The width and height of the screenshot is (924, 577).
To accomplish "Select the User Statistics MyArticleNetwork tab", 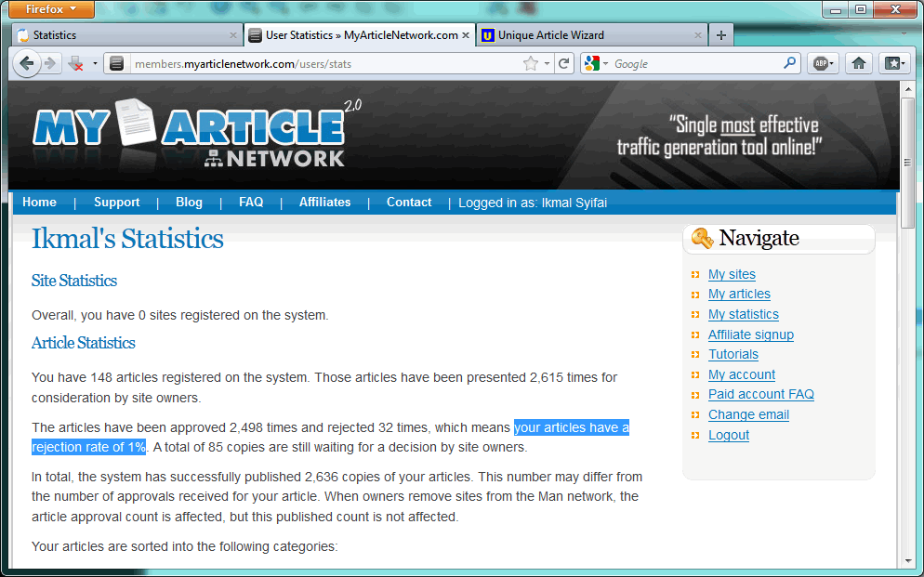I will click(360, 35).
